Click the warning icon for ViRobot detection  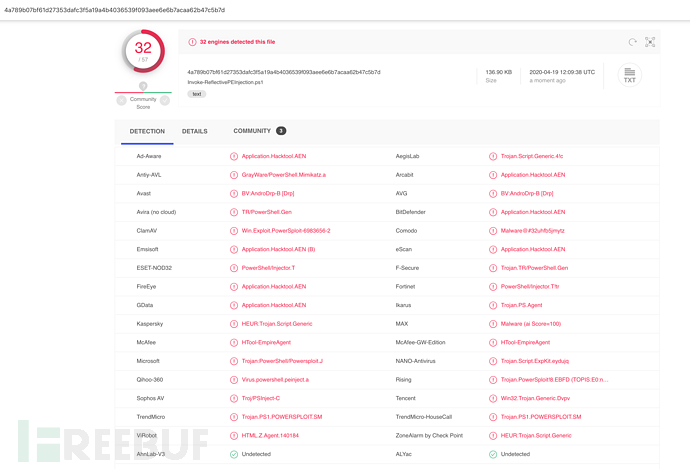[234, 436]
